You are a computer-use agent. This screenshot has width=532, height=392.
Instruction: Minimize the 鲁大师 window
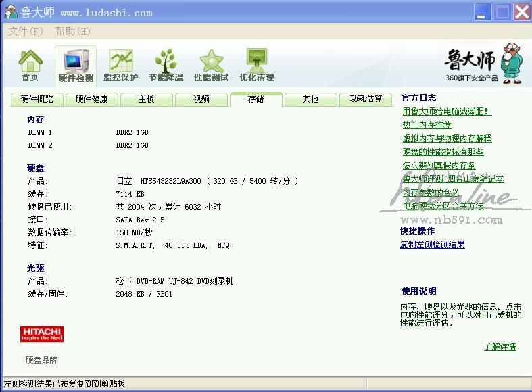click(482, 13)
